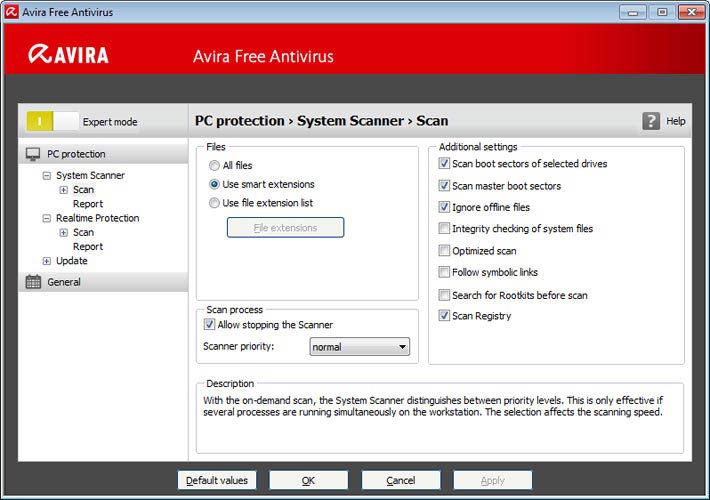Select Use file extension list option
The width and height of the screenshot is (710, 500).
click(214, 203)
